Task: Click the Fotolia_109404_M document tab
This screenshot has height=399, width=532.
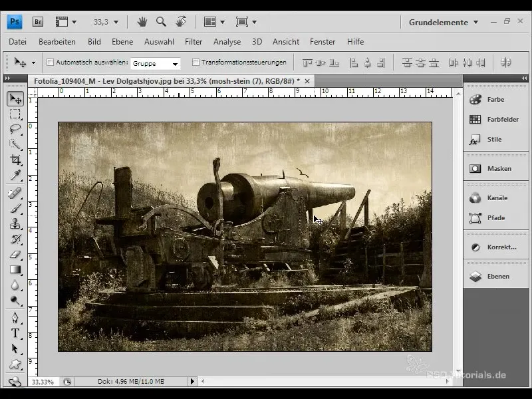Action: tap(167, 81)
